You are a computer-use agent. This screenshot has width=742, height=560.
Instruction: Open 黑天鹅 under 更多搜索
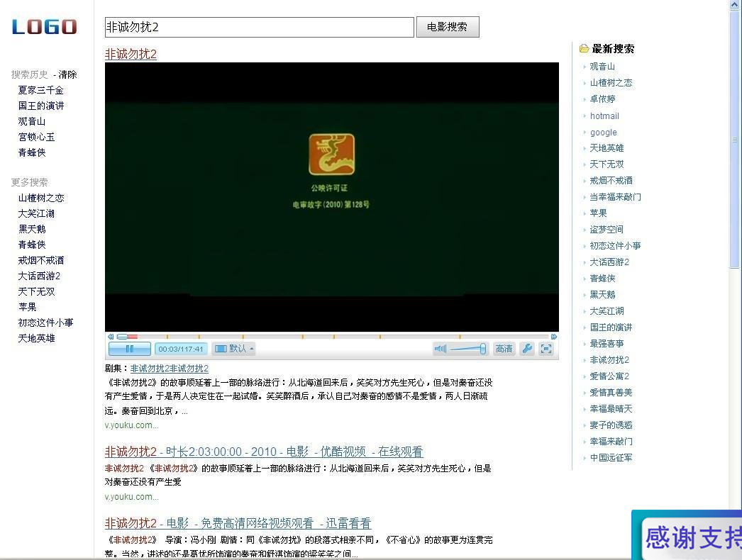click(x=32, y=230)
